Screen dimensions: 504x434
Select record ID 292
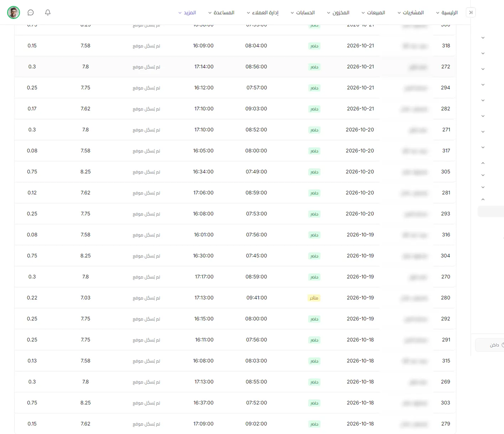pyautogui.click(x=446, y=319)
